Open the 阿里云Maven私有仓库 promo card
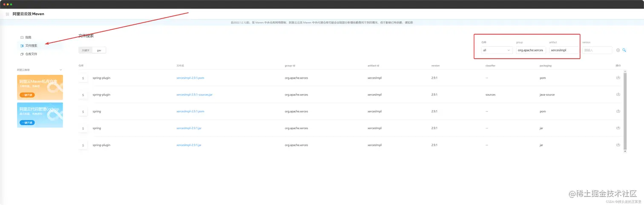 click(x=40, y=87)
